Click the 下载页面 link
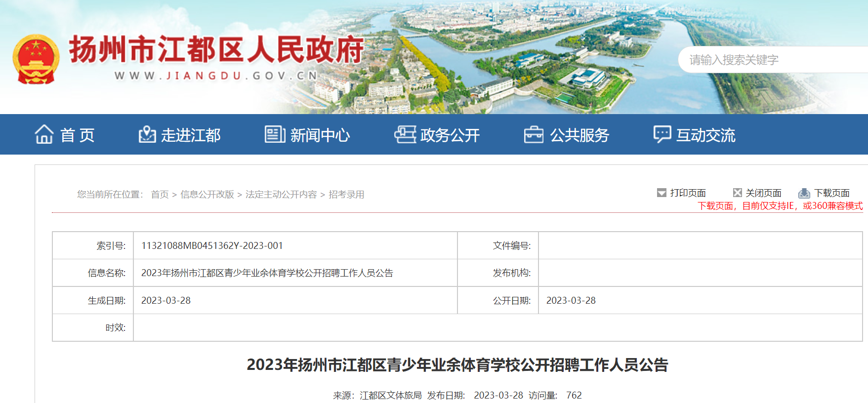The height and width of the screenshot is (403, 868). [832, 193]
